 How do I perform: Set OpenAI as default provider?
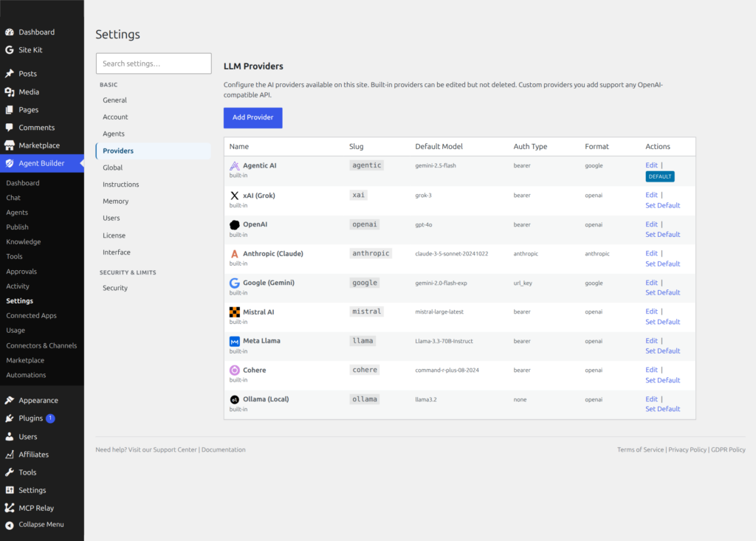(x=662, y=235)
